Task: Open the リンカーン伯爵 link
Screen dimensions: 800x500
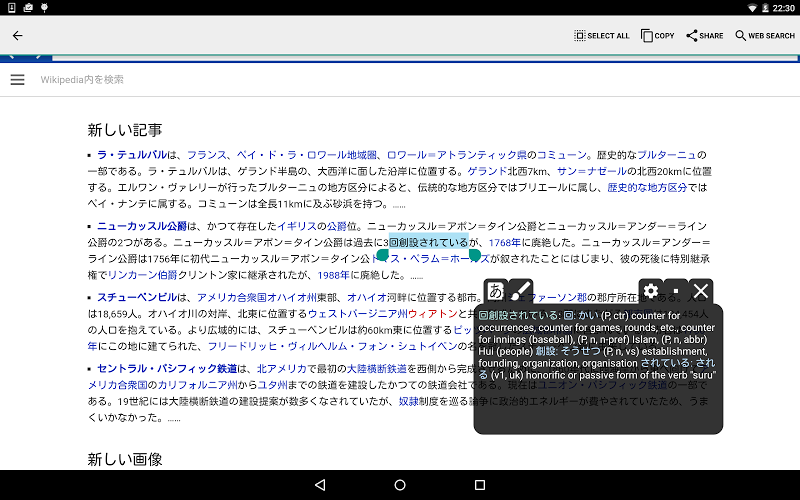Action: [142, 275]
